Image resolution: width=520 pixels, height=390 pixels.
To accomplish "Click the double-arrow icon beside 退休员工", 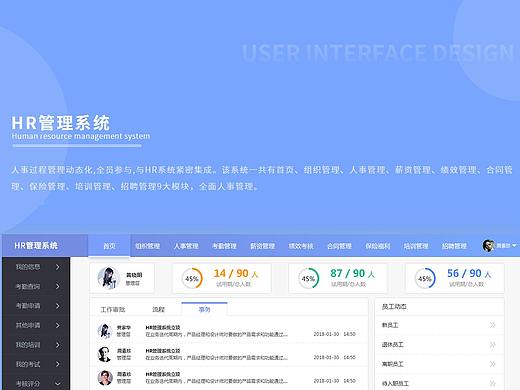I will point(493,345).
